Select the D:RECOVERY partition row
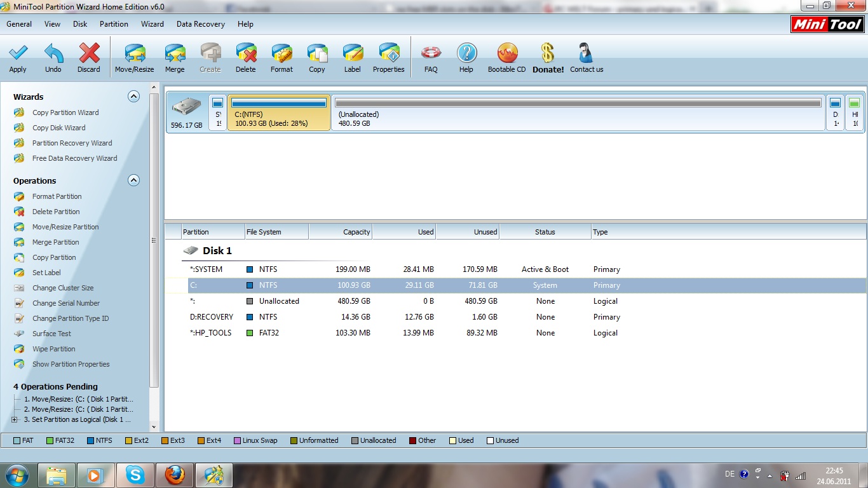Screen dimensions: 868x488 tap(515, 317)
